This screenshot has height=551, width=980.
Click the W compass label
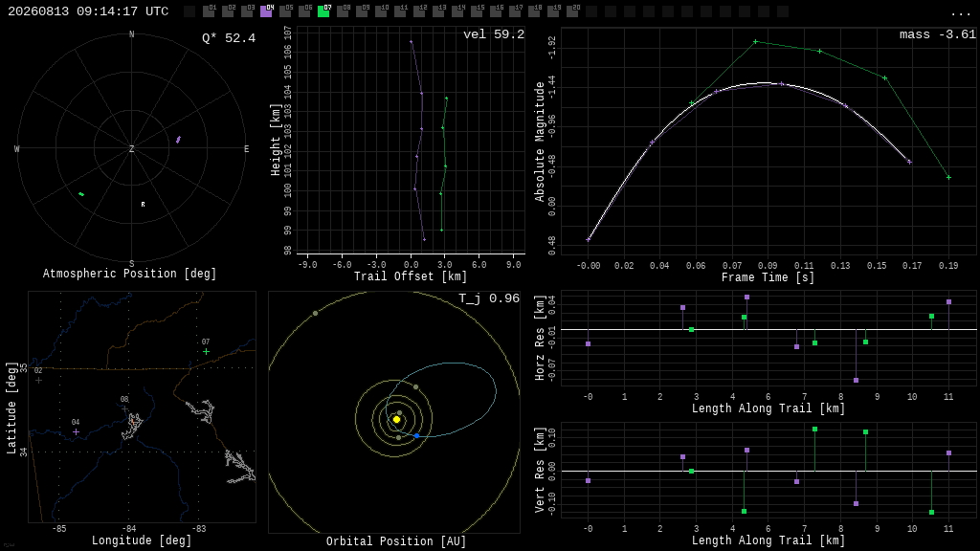pos(17,148)
